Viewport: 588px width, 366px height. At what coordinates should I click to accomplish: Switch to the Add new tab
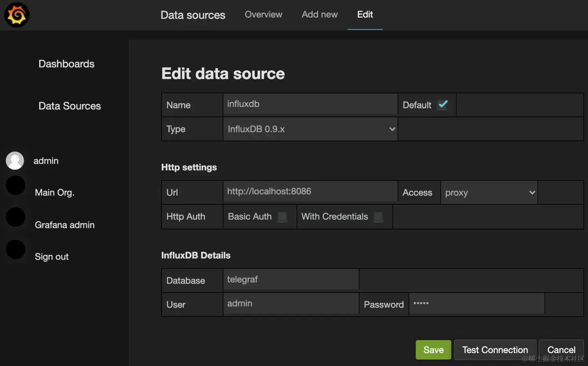point(319,15)
